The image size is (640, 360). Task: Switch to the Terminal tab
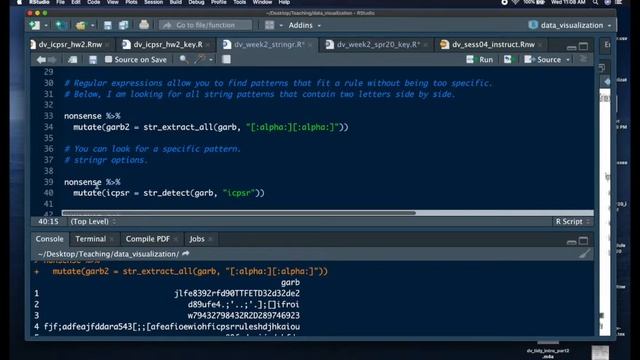tap(90, 239)
